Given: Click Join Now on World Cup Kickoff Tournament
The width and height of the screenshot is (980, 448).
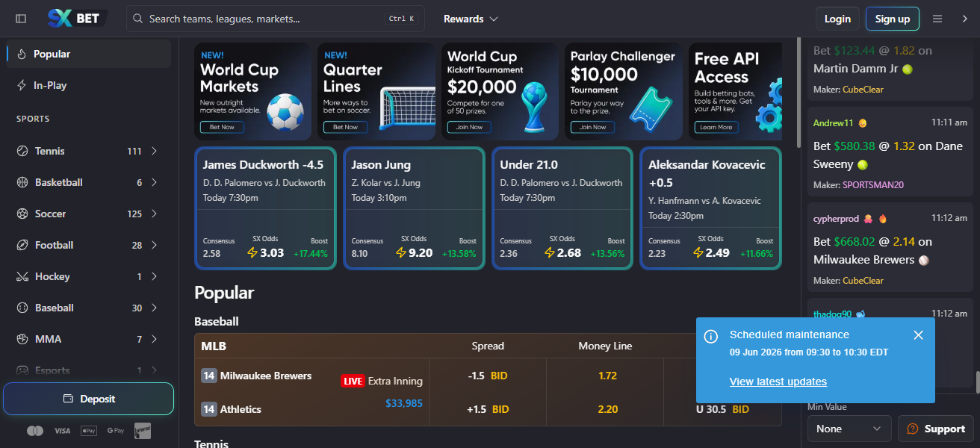Looking at the screenshot, I should [x=469, y=127].
